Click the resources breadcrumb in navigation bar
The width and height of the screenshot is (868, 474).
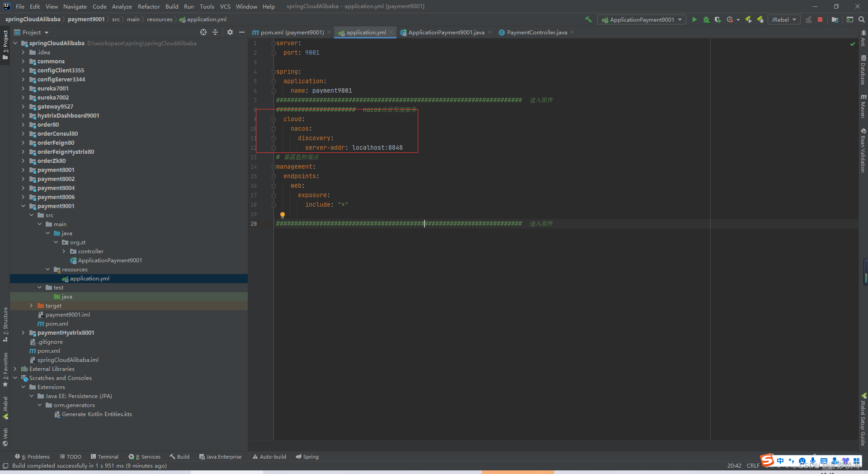tap(160, 19)
